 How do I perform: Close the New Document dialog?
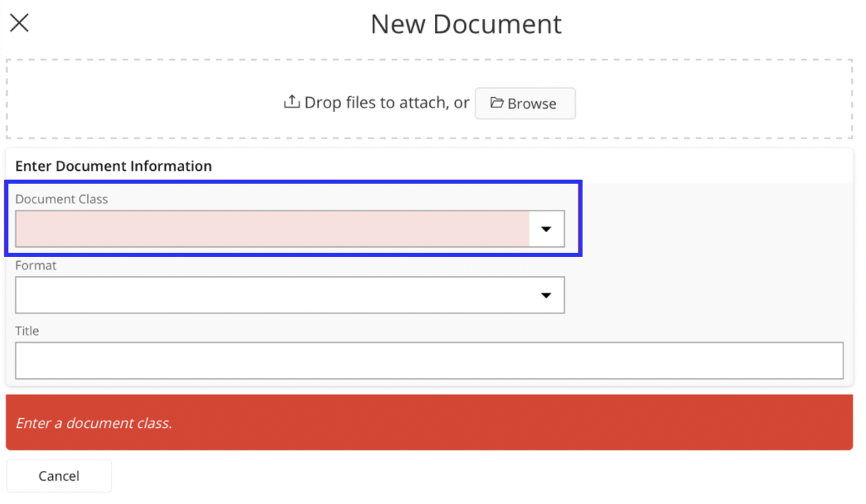click(19, 23)
